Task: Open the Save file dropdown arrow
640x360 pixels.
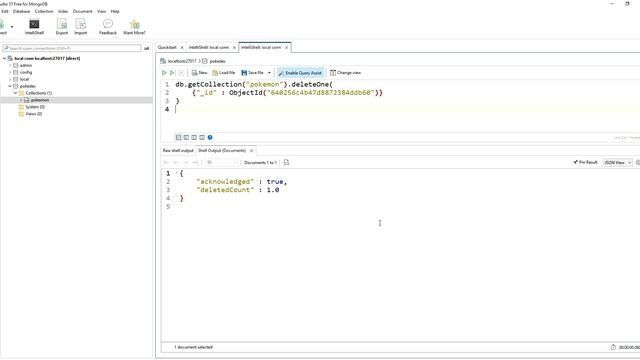Action: click(x=269, y=73)
